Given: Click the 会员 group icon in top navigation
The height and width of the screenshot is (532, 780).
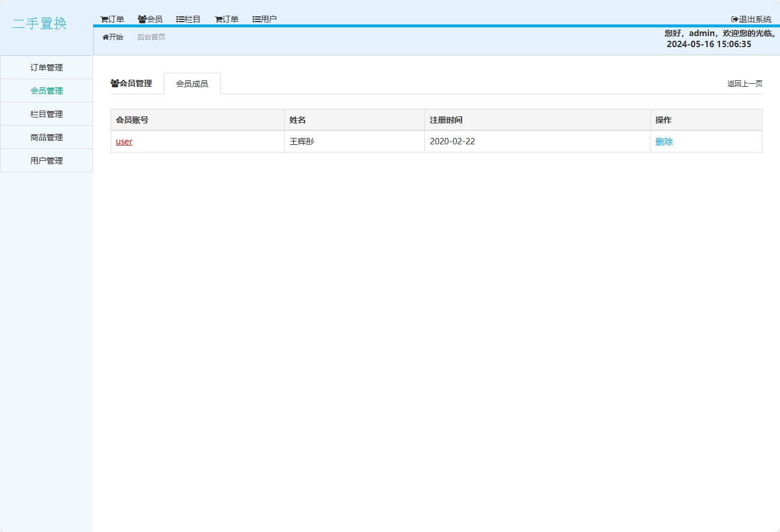Looking at the screenshot, I should click(142, 19).
